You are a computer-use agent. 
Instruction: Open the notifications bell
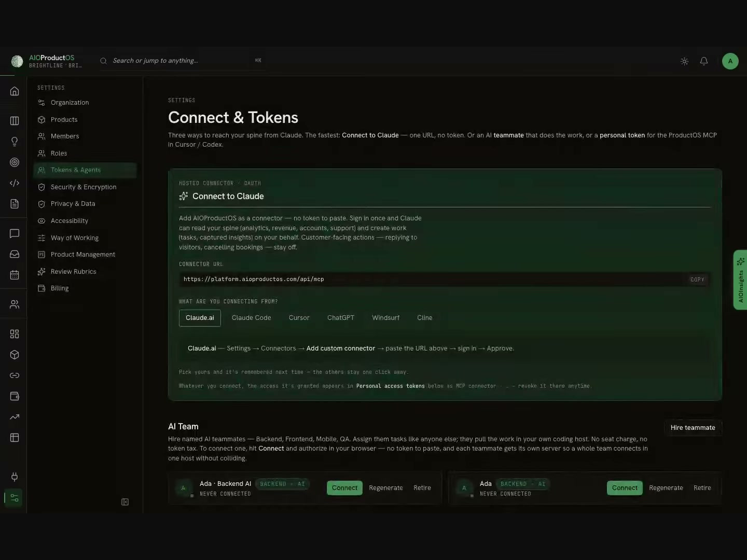(704, 61)
